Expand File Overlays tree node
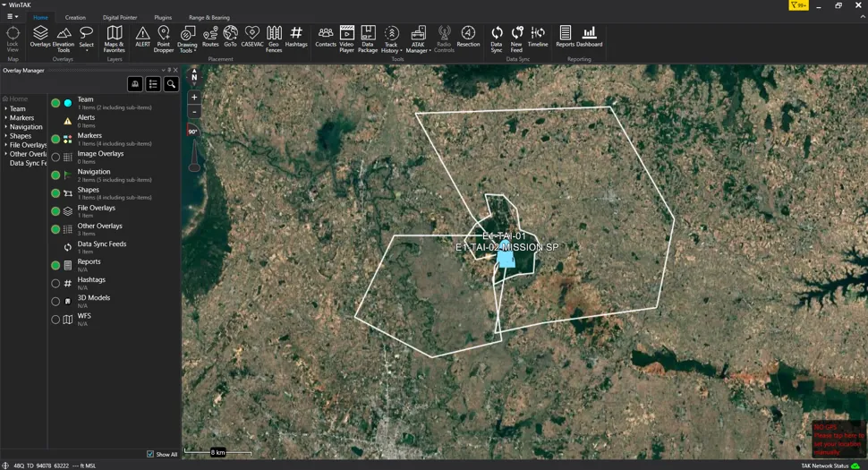The image size is (868, 470). pyautogui.click(x=6, y=144)
